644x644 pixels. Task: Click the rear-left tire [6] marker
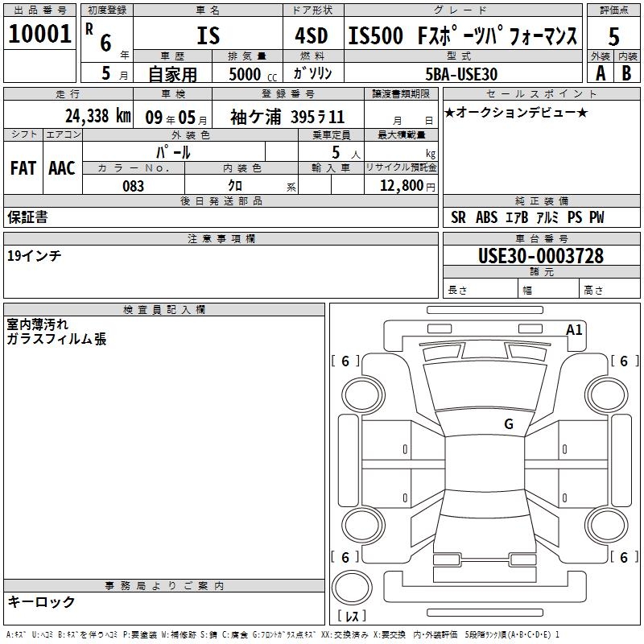pos(345,557)
